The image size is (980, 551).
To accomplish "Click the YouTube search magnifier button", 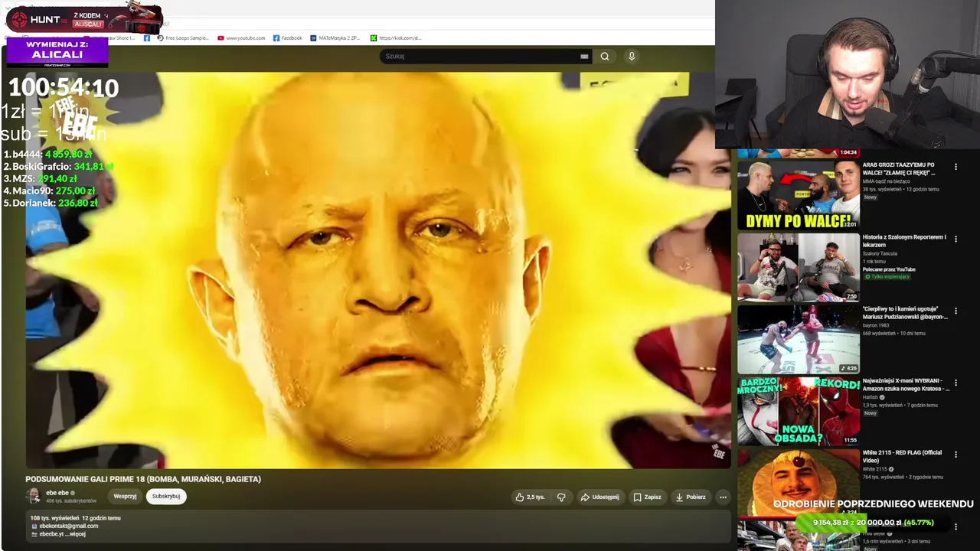I will [x=605, y=56].
